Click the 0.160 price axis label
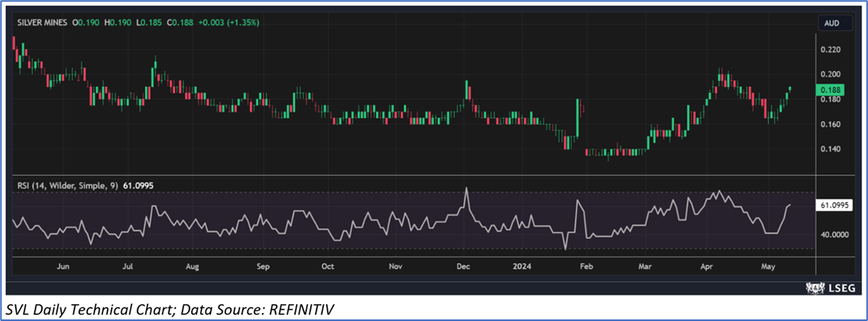This screenshot has height=321, width=868. 832,124
